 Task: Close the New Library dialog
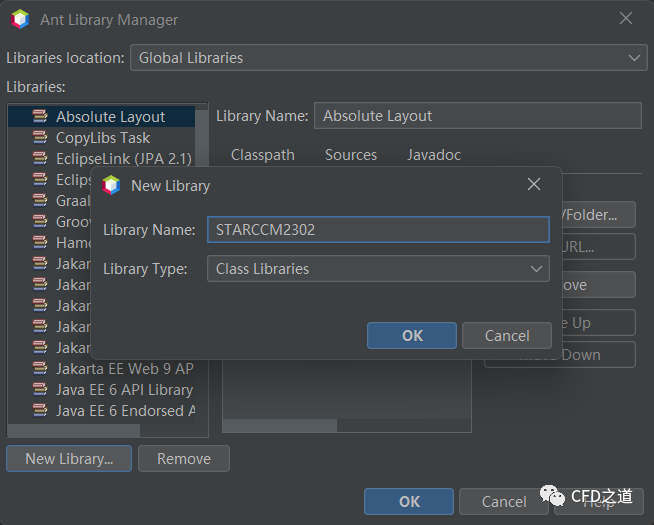click(534, 185)
